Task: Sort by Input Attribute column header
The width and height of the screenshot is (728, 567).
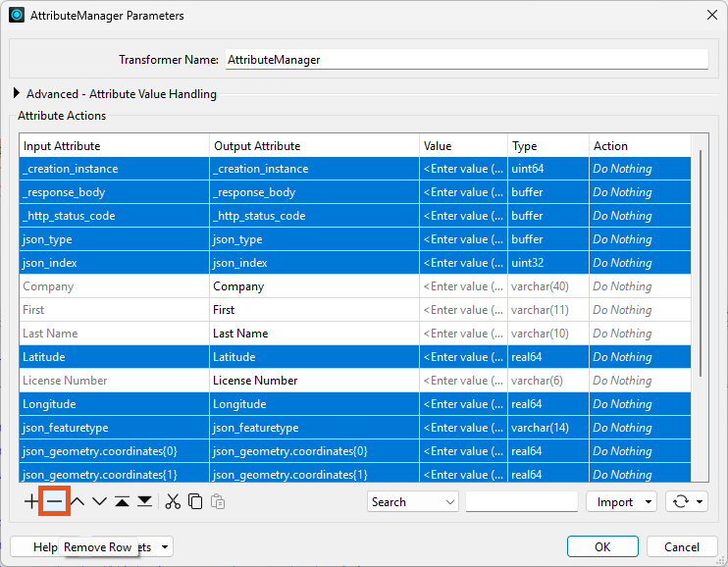Action: coord(114,146)
